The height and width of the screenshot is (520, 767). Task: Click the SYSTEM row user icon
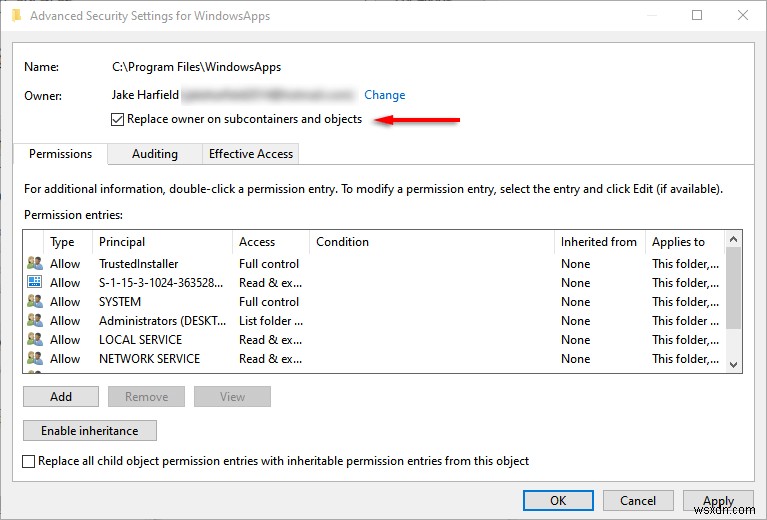coord(35,301)
